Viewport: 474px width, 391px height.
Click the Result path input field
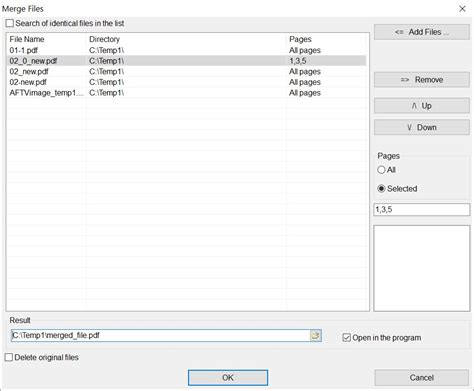(161, 335)
